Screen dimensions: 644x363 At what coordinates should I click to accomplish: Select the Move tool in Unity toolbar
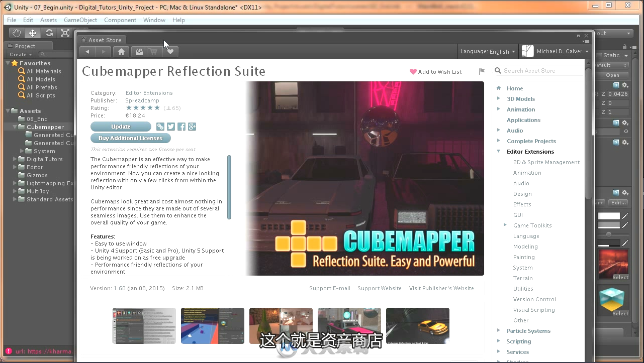(33, 33)
